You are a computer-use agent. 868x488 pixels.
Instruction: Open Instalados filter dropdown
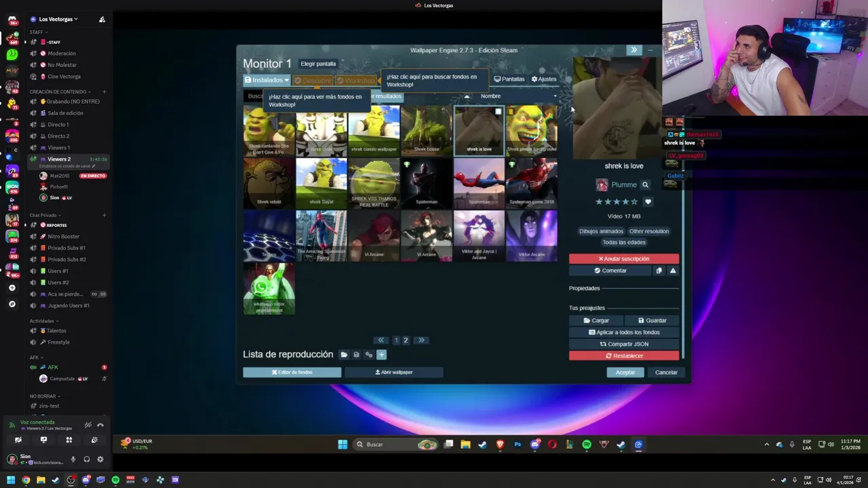pos(267,80)
